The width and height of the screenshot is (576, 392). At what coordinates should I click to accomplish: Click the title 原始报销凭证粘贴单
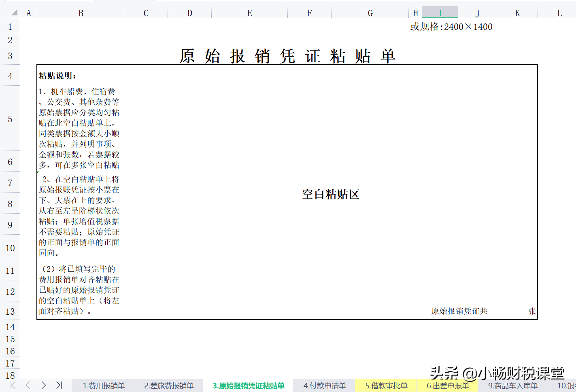pyautogui.click(x=288, y=56)
